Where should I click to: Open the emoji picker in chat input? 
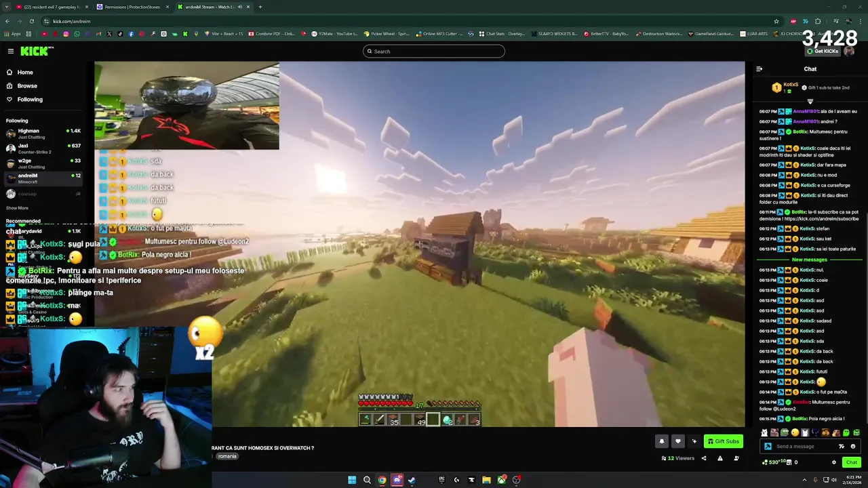[x=853, y=447]
